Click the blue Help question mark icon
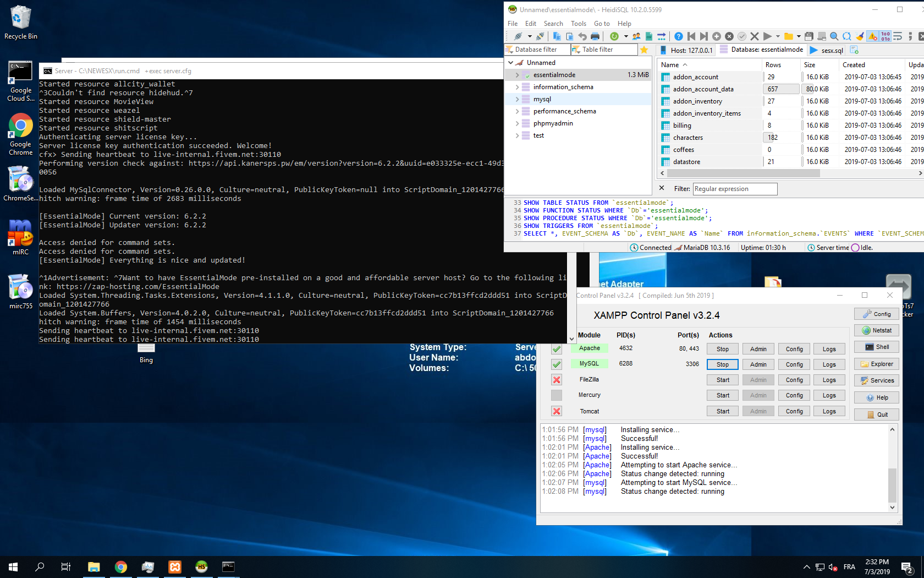The height and width of the screenshot is (578, 924). (x=679, y=36)
